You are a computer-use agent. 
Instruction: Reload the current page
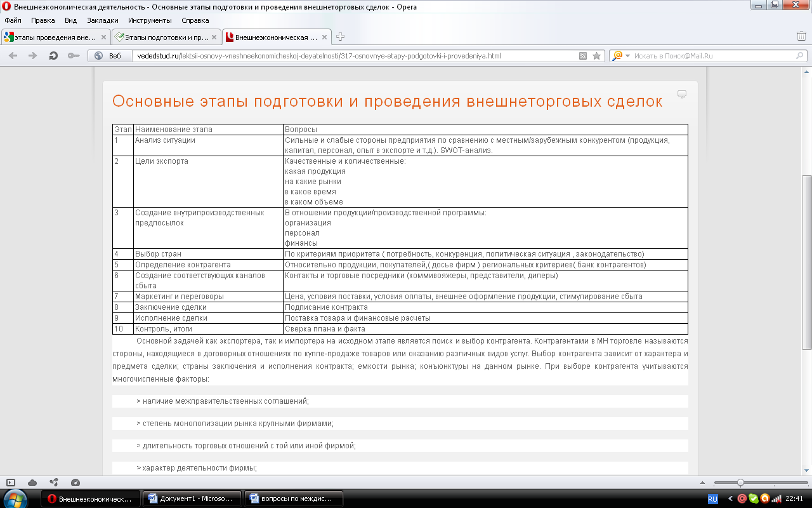pos(53,56)
